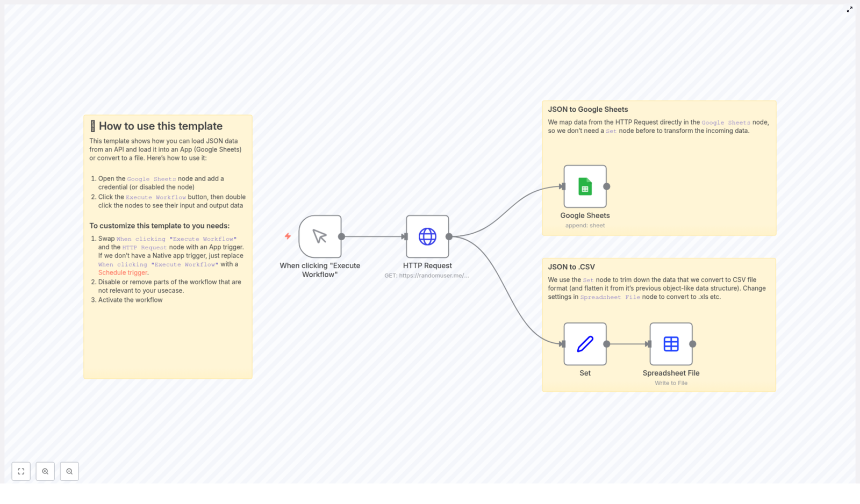Click the lightning bolt trigger indicator
The height and width of the screenshot is (504, 860).
[288, 236]
